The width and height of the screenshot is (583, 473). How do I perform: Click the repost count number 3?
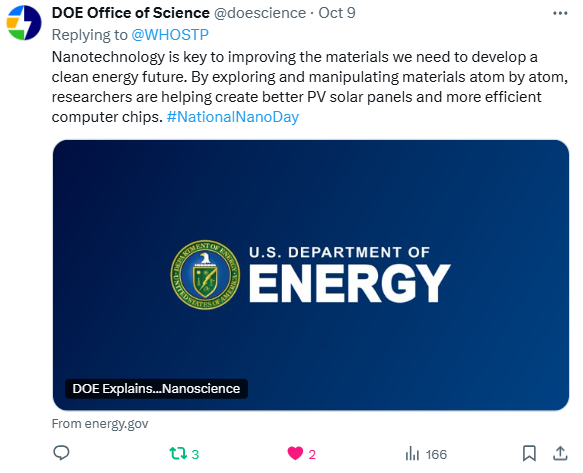pyautogui.click(x=195, y=454)
